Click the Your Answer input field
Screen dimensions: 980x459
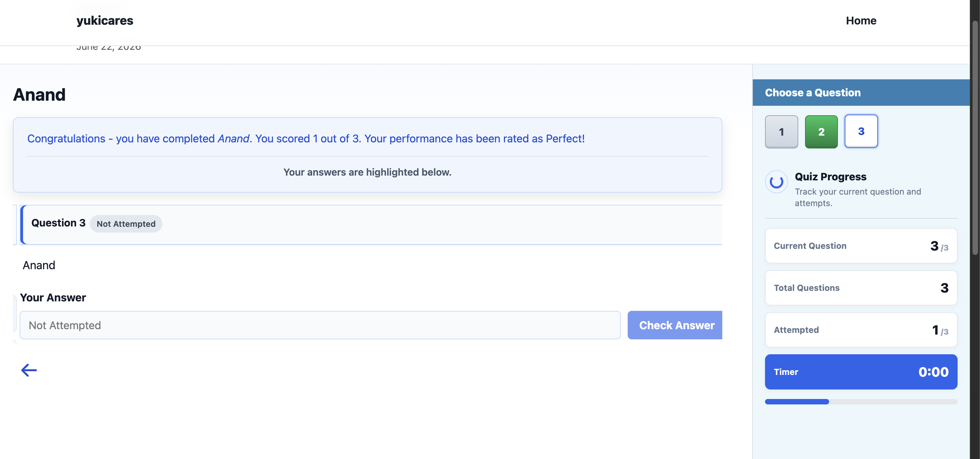click(320, 325)
